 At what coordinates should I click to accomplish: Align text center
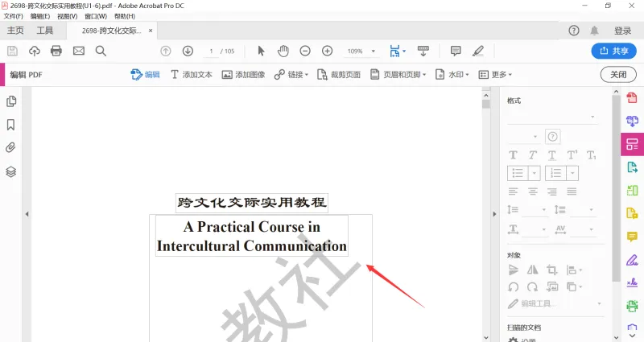point(533,192)
